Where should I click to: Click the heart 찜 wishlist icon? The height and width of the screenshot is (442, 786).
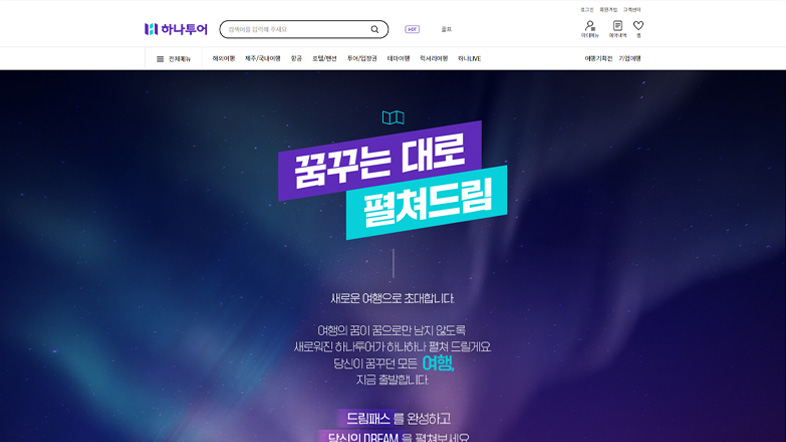click(x=638, y=29)
